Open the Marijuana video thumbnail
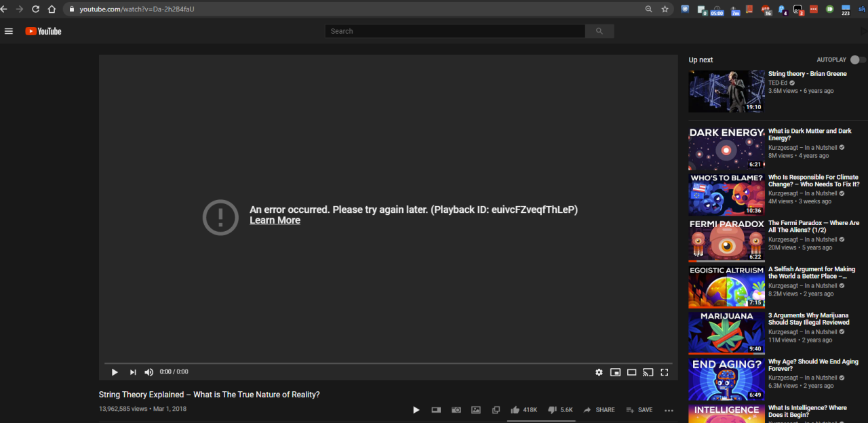868x423 pixels. (727, 333)
